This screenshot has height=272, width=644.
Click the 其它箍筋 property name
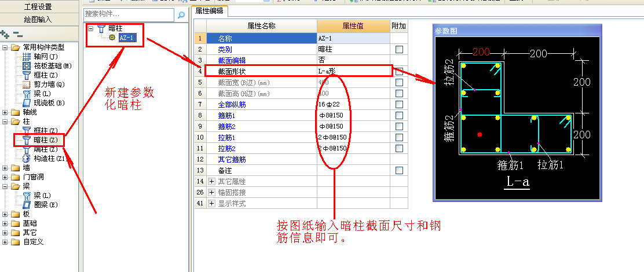(232, 159)
